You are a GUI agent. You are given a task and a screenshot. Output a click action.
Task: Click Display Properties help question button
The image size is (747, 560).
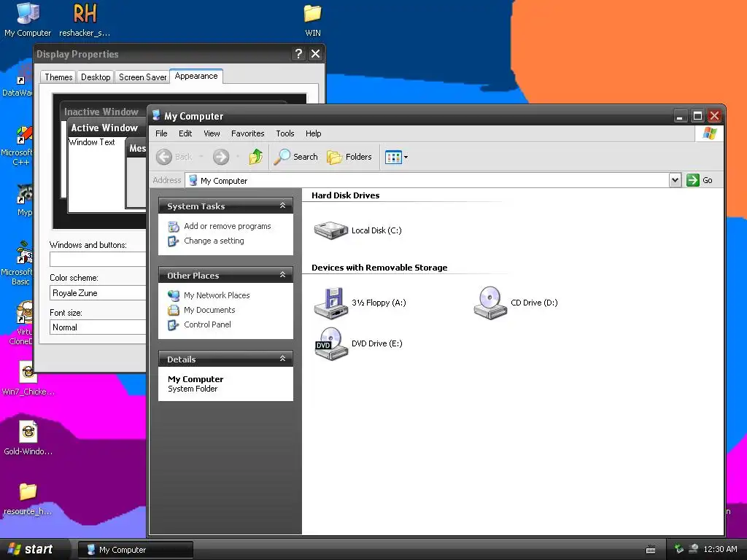click(298, 54)
